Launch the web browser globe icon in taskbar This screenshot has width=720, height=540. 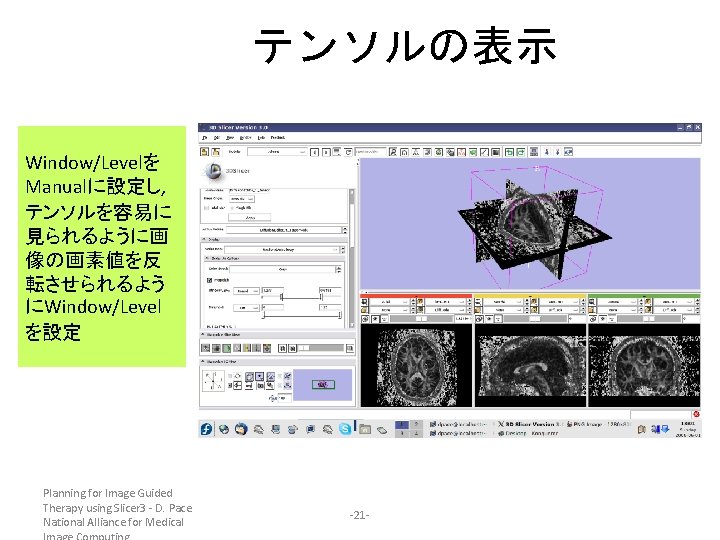[x=224, y=429]
